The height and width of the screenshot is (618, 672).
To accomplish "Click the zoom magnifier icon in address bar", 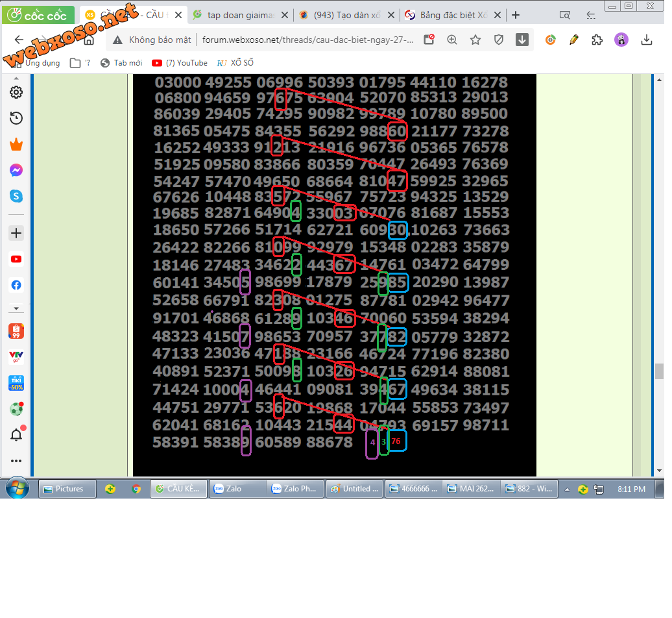I will pos(452,40).
